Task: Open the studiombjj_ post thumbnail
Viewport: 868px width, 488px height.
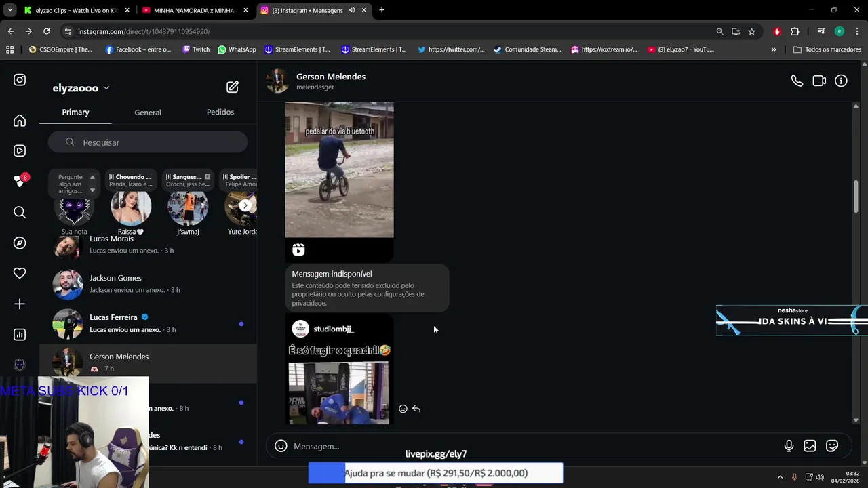Action: pyautogui.click(x=338, y=393)
